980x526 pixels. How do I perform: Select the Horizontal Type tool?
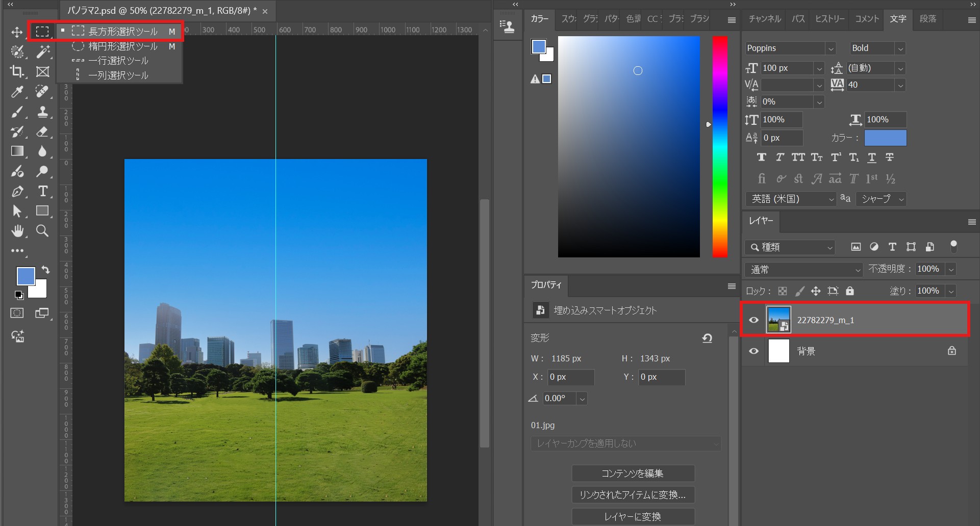pos(43,191)
